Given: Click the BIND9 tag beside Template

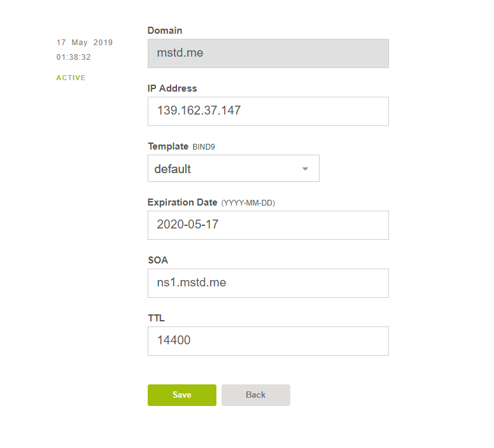Looking at the screenshot, I should [204, 147].
